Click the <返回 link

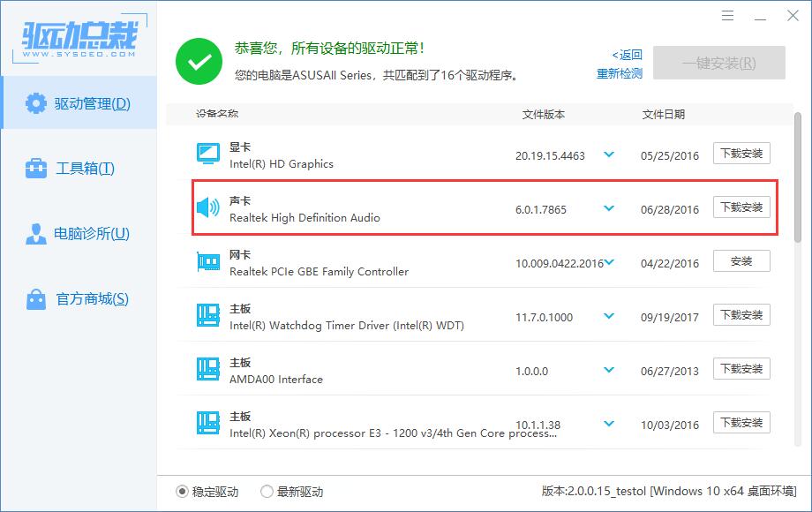pyautogui.click(x=627, y=55)
